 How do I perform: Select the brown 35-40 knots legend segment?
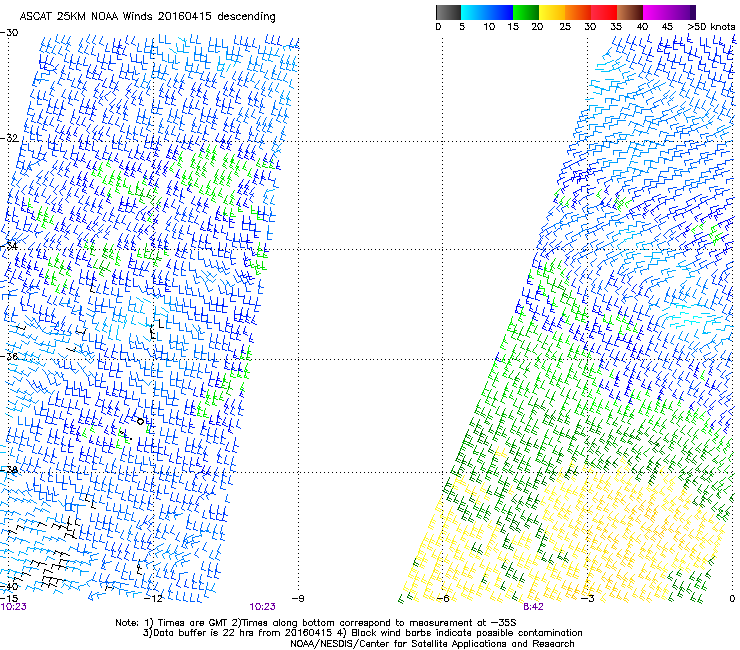pyautogui.click(x=630, y=12)
